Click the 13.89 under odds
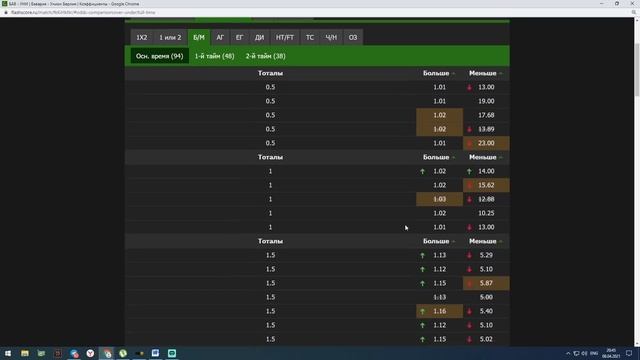Screen dimensions: 640x360 pyautogui.click(x=486, y=129)
